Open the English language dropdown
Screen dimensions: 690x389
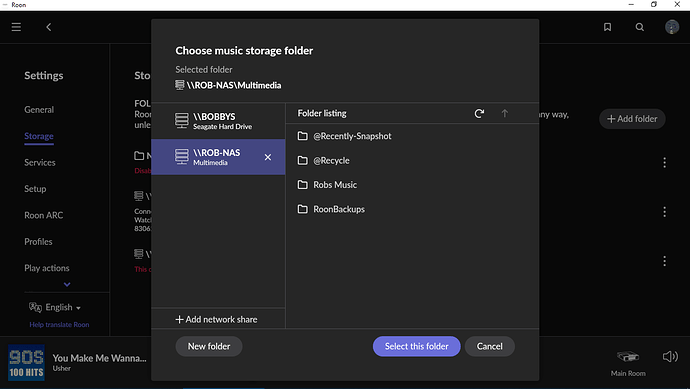pyautogui.click(x=55, y=307)
